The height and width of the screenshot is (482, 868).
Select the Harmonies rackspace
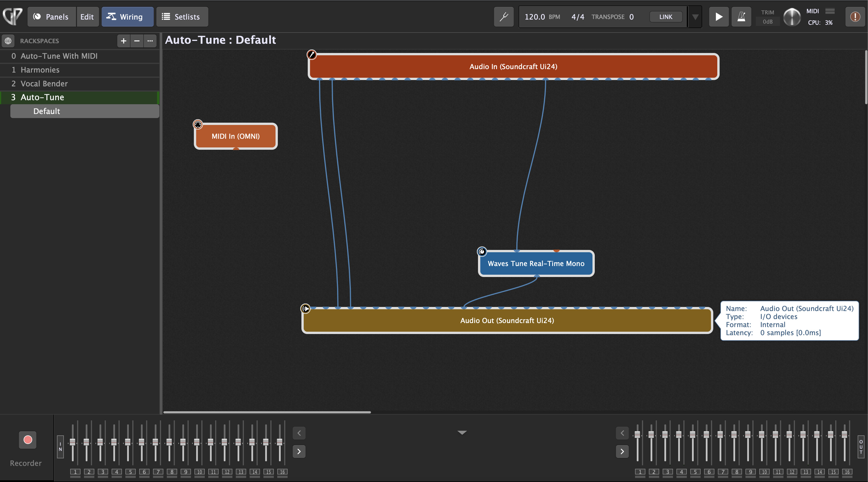click(40, 70)
